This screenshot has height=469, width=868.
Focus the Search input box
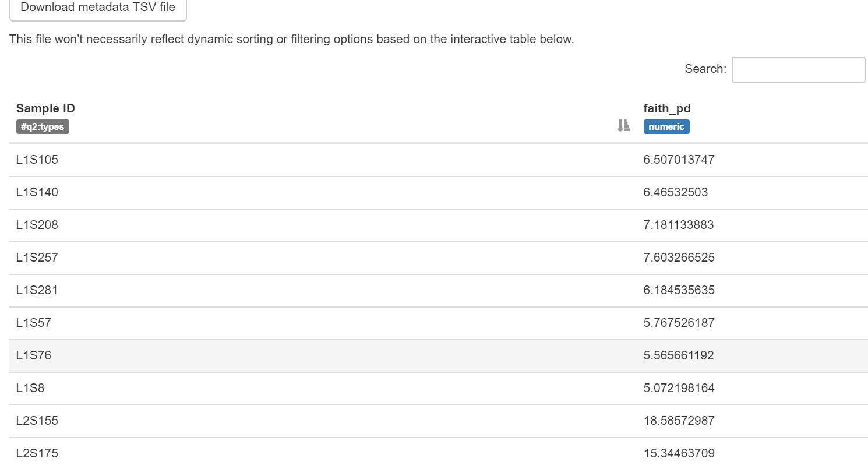pyautogui.click(x=798, y=69)
